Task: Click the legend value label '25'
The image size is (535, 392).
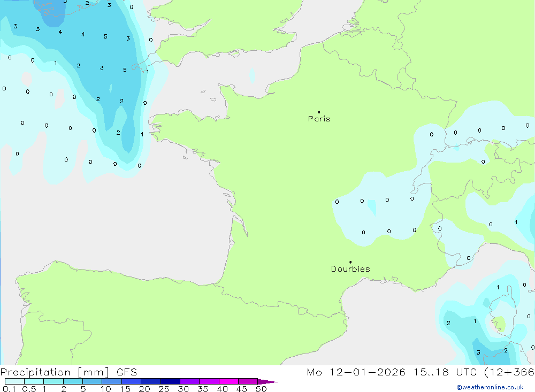Action: point(164,389)
